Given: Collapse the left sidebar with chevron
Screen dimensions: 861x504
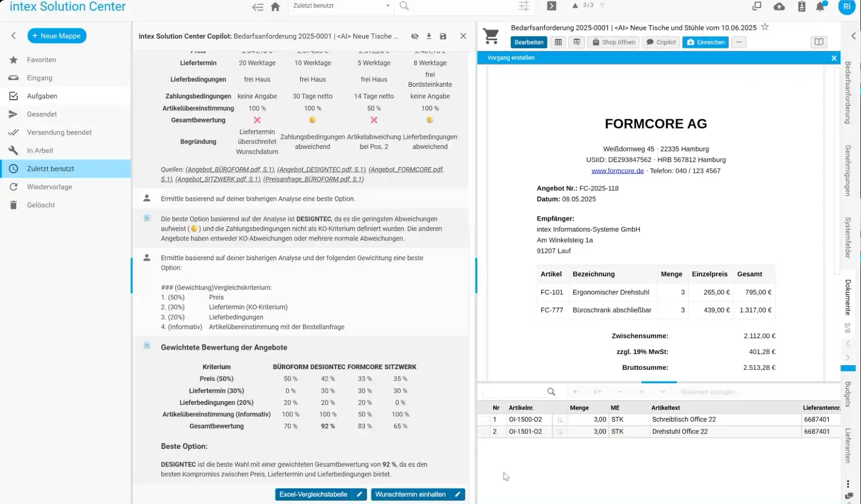Looking at the screenshot, I should (x=14, y=35).
